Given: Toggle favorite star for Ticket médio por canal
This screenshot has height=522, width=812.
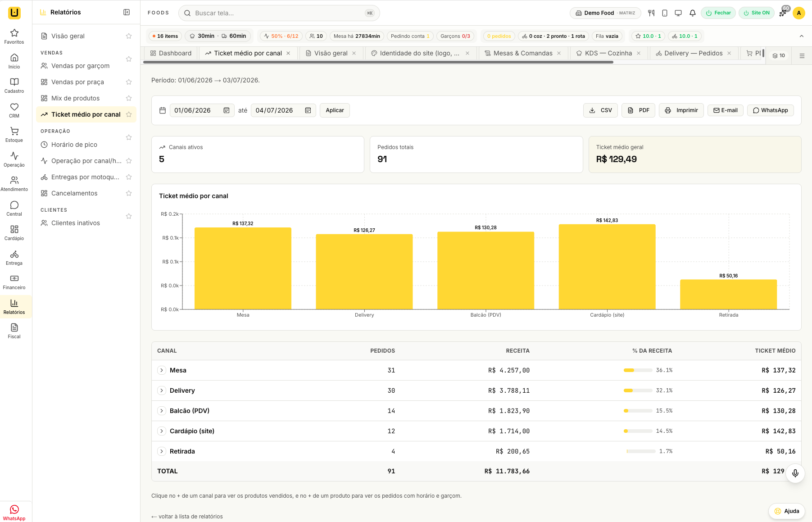Looking at the screenshot, I should pyautogui.click(x=129, y=114).
